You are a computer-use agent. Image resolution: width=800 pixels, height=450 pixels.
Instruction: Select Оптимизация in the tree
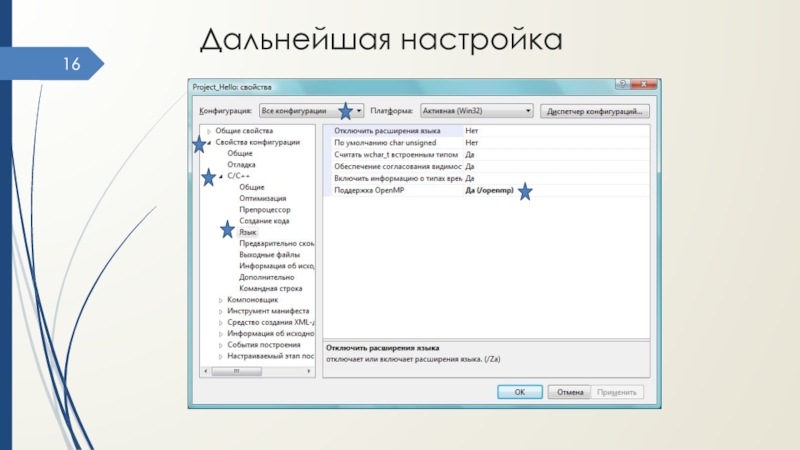coord(262,198)
